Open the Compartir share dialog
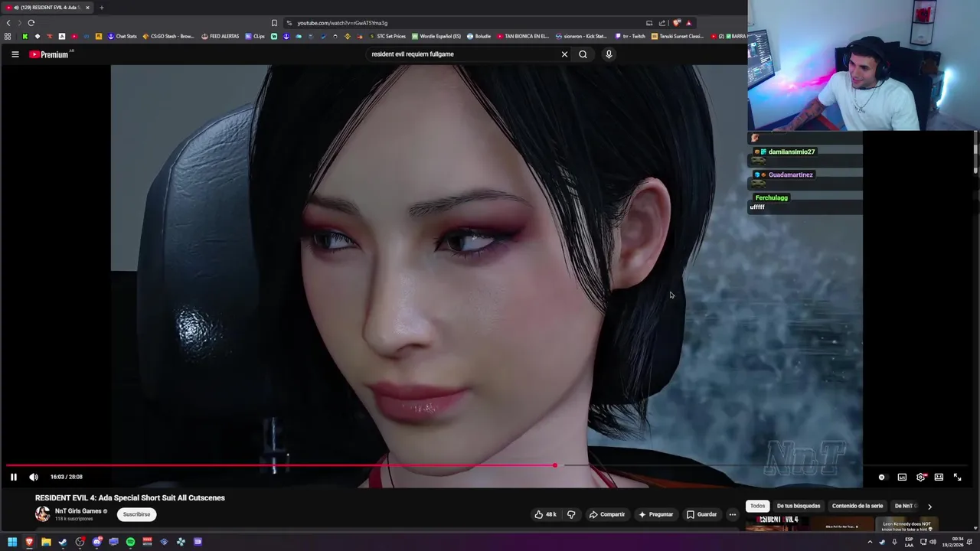The width and height of the screenshot is (980, 551). pos(607,514)
